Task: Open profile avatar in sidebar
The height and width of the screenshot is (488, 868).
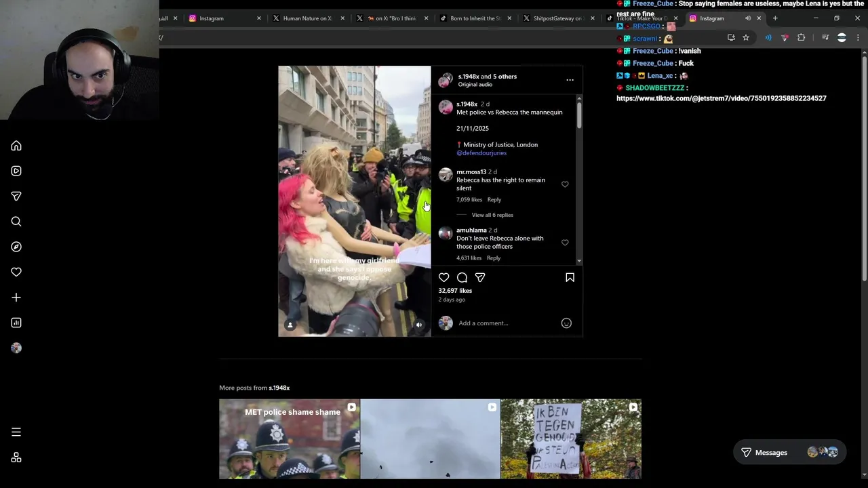Action: pyautogui.click(x=16, y=348)
